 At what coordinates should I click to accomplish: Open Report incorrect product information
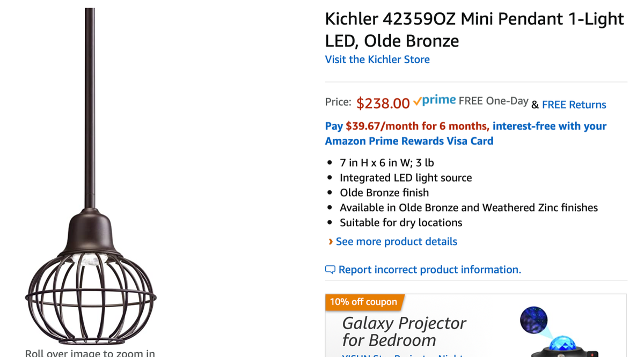429,270
